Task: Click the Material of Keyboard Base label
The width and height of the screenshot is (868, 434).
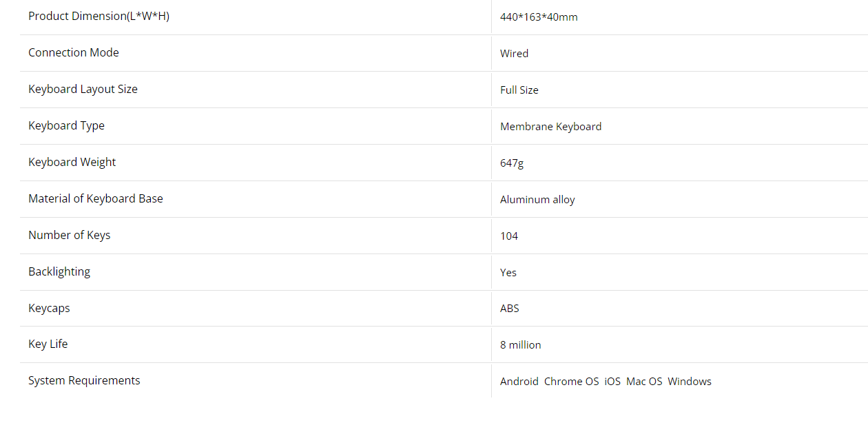Action: tap(96, 198)
